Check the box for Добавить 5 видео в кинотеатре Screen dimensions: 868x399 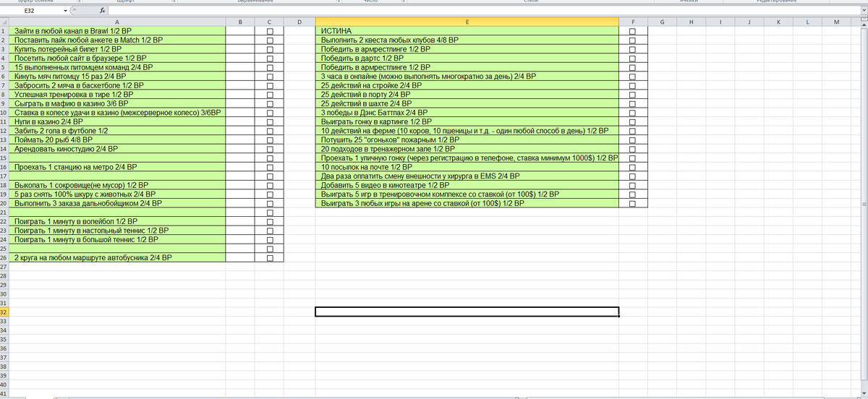tap(633, 185)
